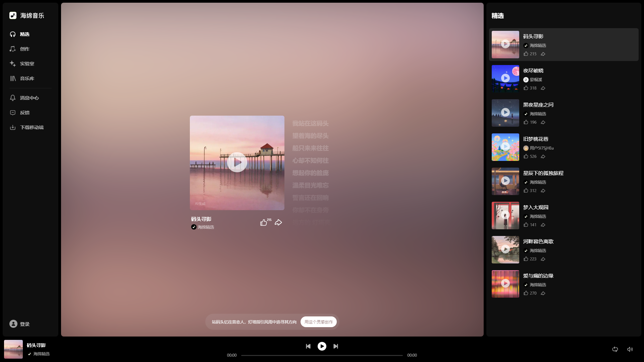Toggle the loop playback mode icon
The height and width of the screenshot is (362, 644).
click(615, 349)
